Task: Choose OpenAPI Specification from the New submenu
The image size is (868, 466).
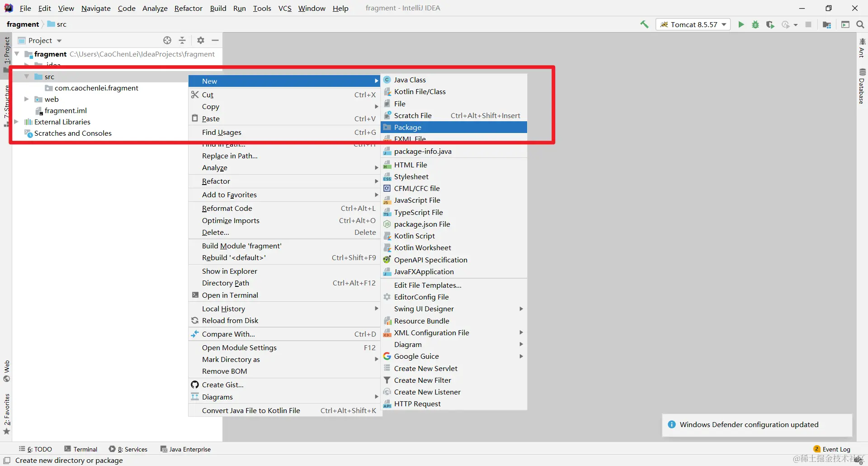Action: [x=454, y=260]
